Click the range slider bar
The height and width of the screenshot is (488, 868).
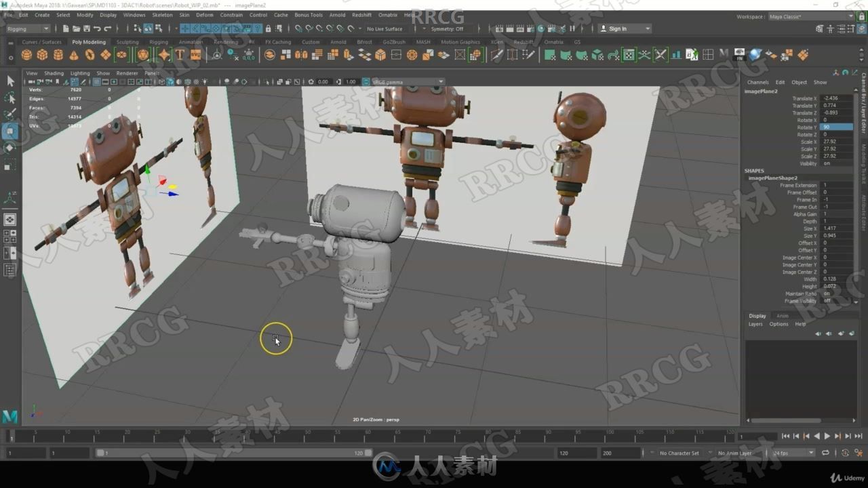234,453
